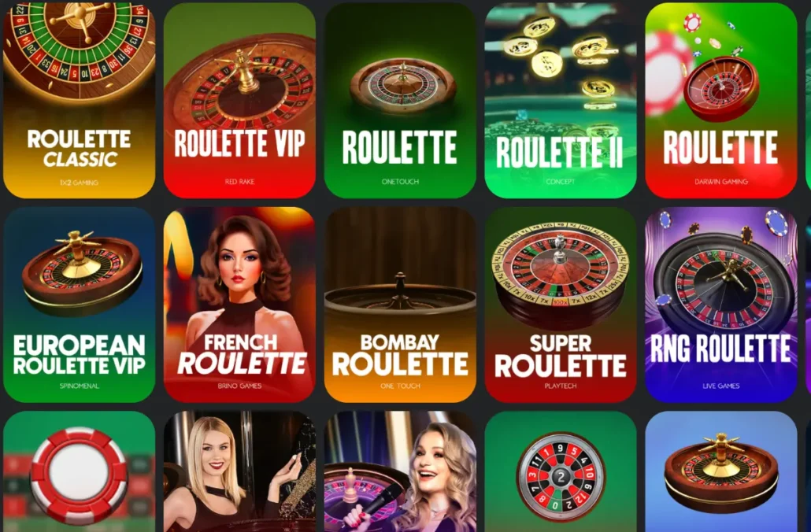Click the Playtech provider label

(560, 386)
